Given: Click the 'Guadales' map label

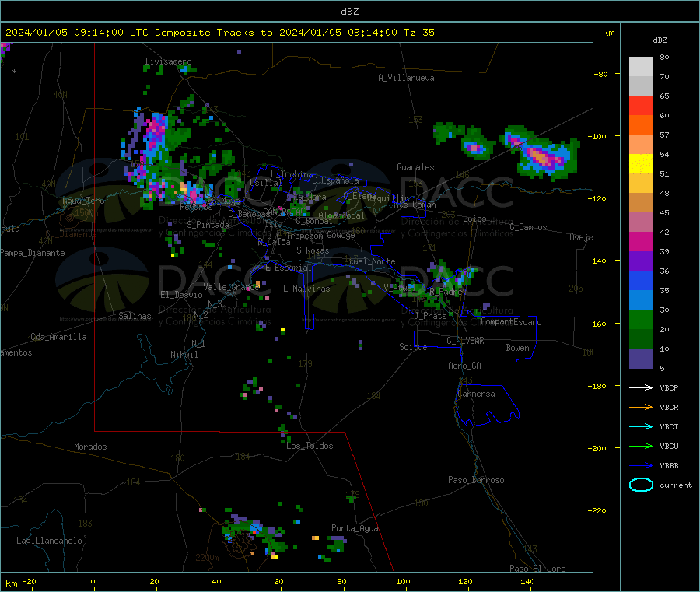Looking at the screenshot, I should point(415,167).
